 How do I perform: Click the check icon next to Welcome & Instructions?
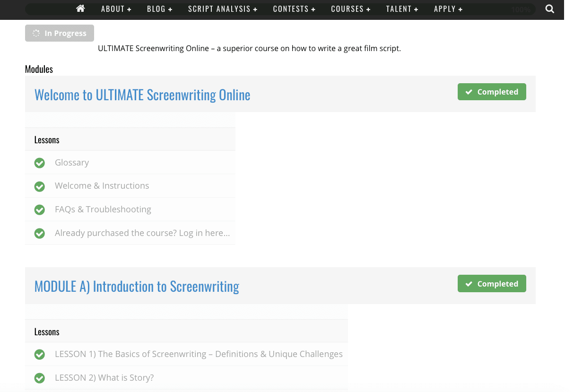click(x=40, y=186)
